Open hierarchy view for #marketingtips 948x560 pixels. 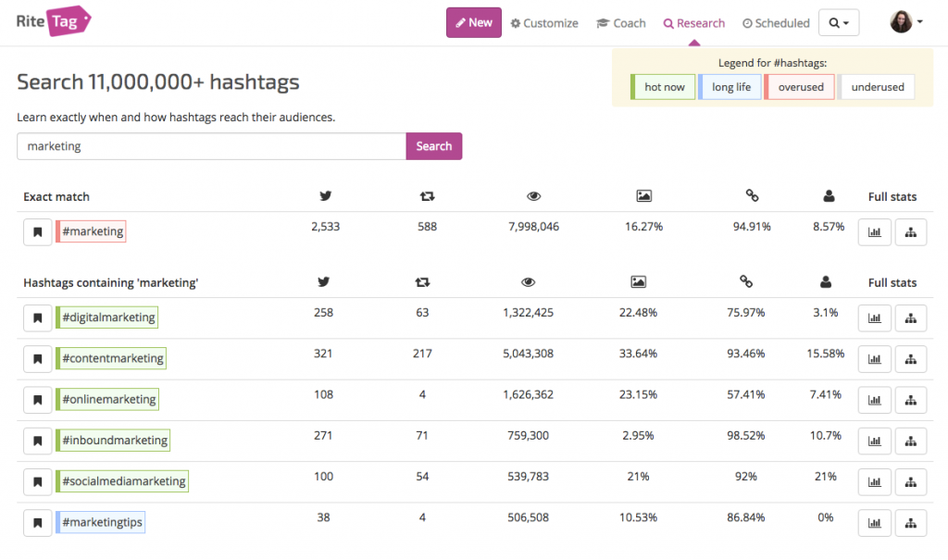pyautogui.click(x=911, y=523)
